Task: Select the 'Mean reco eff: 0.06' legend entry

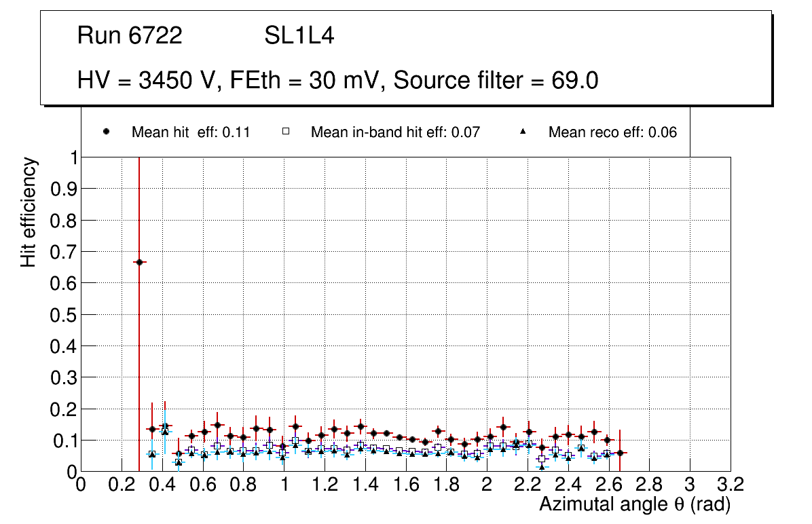Action: (x=612, y=132)
